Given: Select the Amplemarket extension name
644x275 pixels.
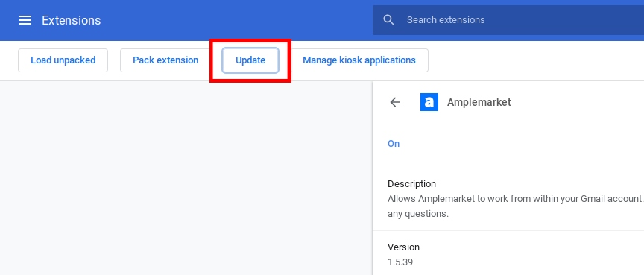Looking at the screenshot, I should coord(479,102).
